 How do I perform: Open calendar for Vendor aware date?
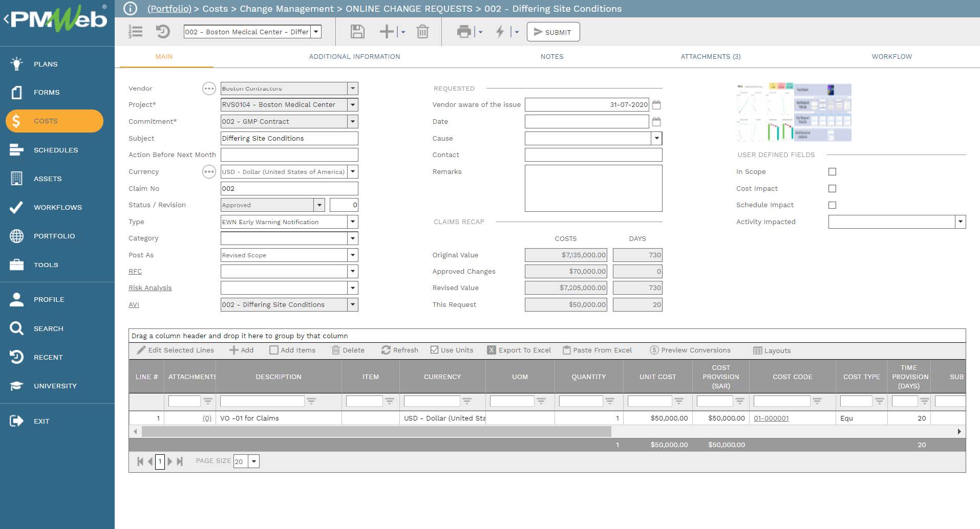coord(656,105)
